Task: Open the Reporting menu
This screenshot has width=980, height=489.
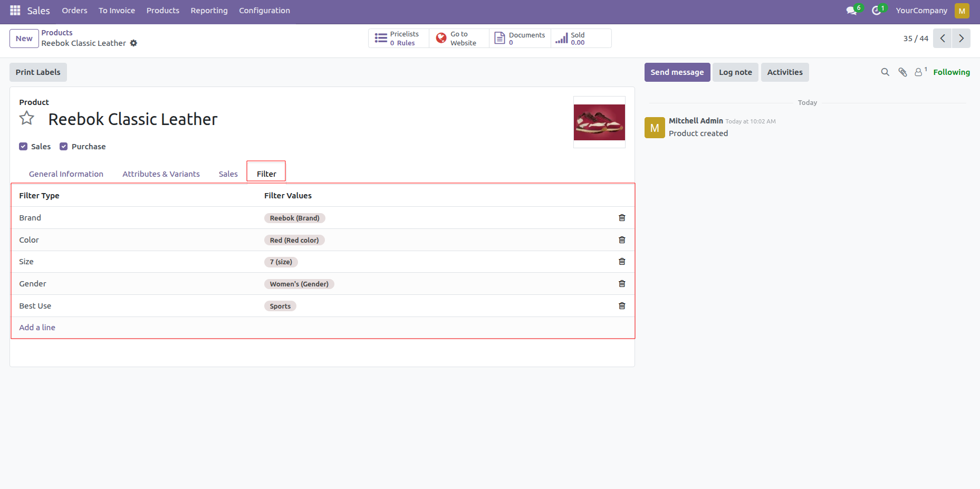Action: click(209, 11)
